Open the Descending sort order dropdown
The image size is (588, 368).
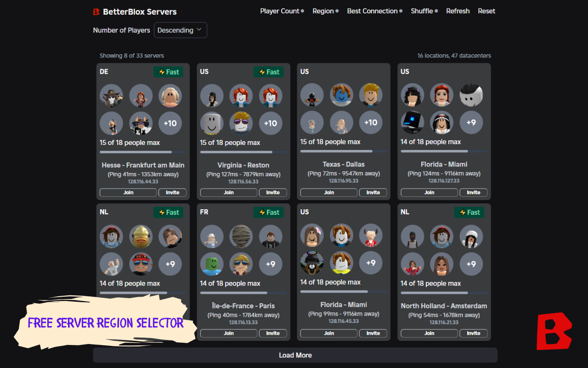pos(181,30)
